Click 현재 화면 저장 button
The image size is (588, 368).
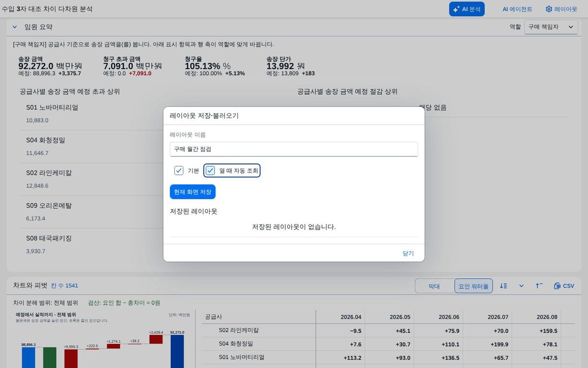point(193,192)
